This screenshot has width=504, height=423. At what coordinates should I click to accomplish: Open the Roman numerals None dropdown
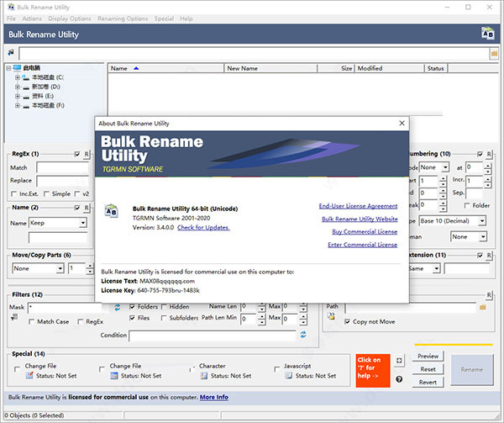pyautogui.click(x=483, y=237)
